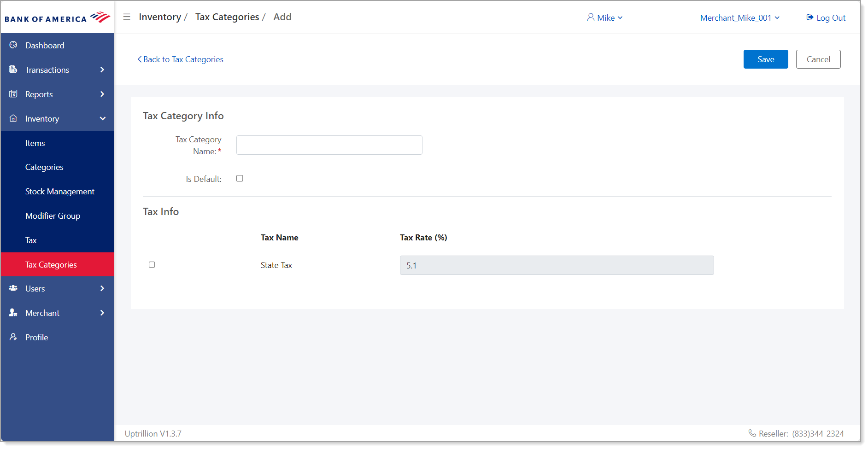This screenshot has height=449, width=868.
Task: Open Dashboard in the sidebar
Action: (x=58, y=45)
